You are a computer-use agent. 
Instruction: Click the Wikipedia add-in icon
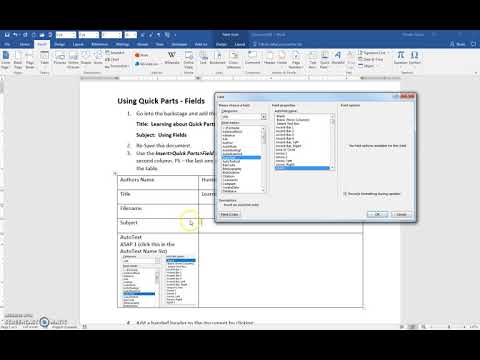[x=172, y=58]
